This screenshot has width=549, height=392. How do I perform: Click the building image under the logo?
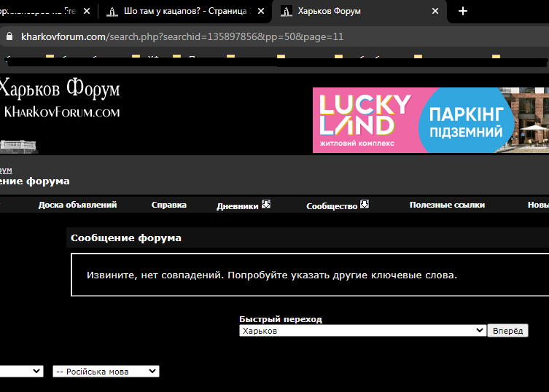18,146
